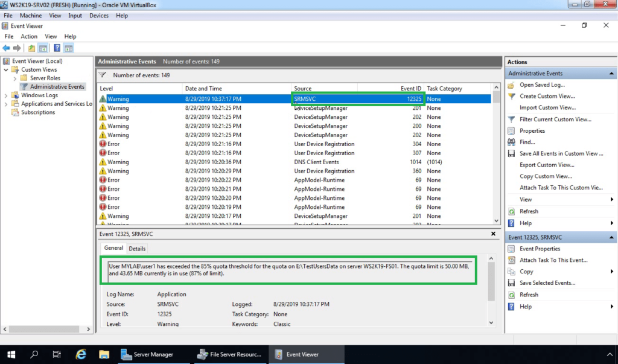Click Refresh icon under Event 12325 actions
The width and height of the screenshot is (618, 364).
click(x=511, y=295)
